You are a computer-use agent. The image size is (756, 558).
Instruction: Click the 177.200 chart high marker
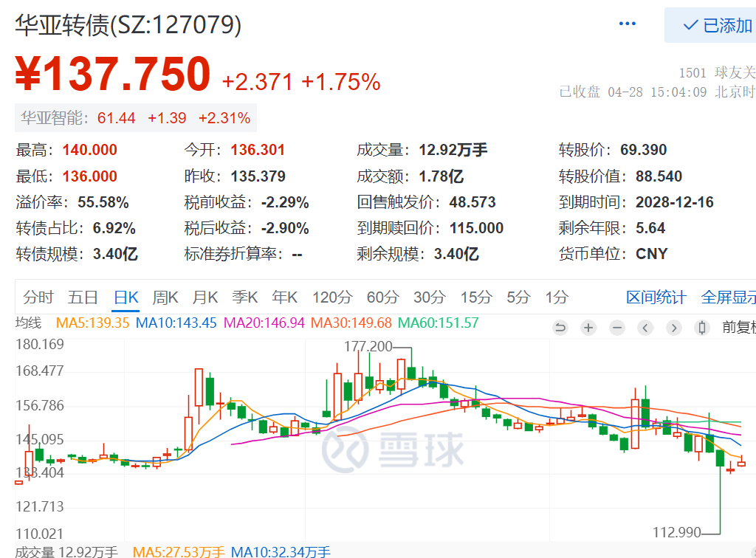(x=368, y=346)
